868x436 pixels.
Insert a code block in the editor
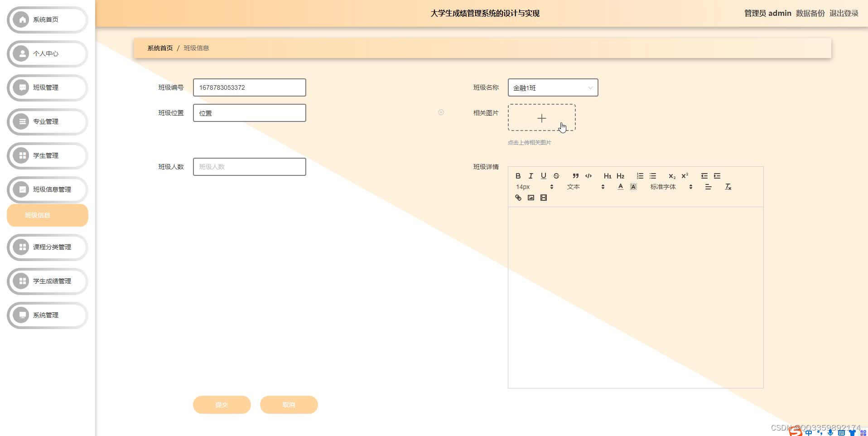coord(588,176)
